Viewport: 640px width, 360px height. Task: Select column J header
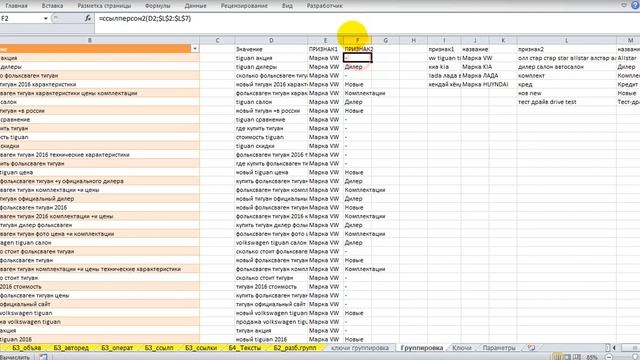tap(475, 40)
